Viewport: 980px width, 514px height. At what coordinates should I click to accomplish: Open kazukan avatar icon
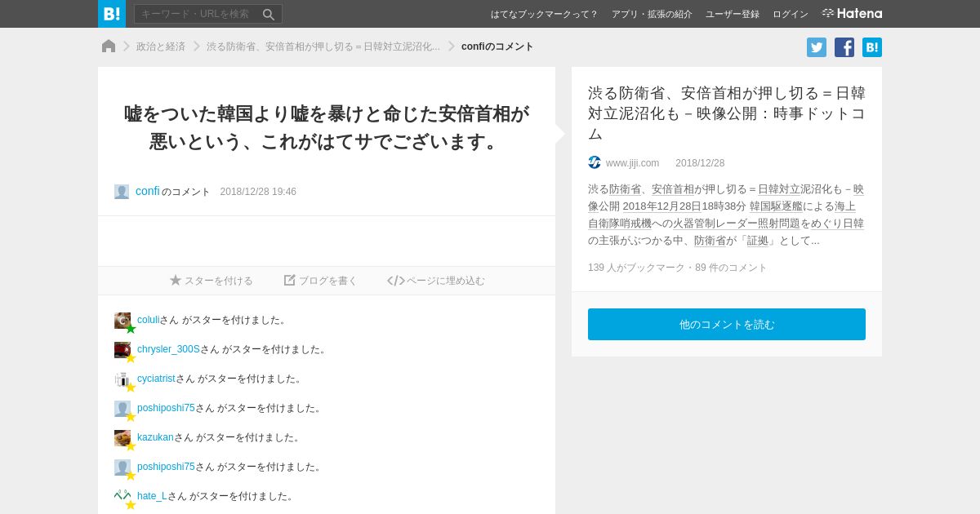pyautogui.click(x=122, y=438)
